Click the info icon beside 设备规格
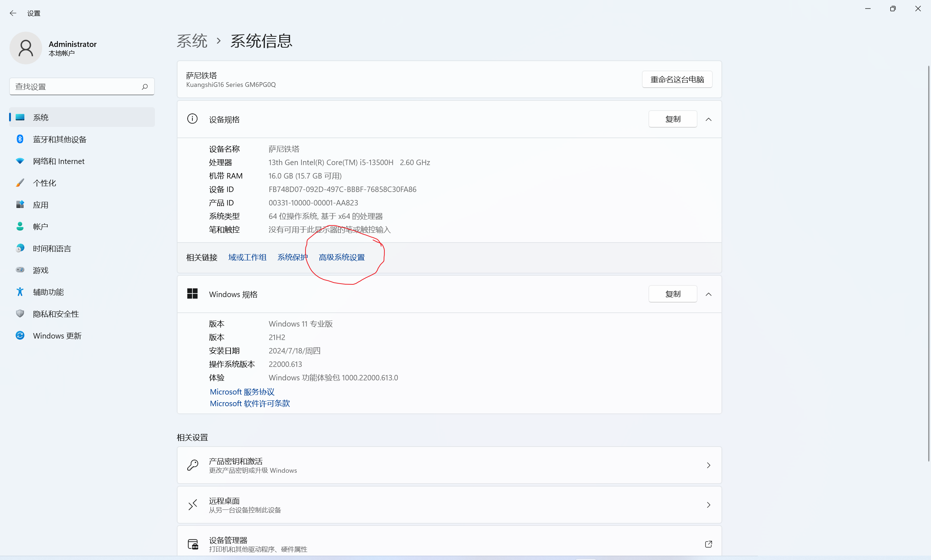The width and height of the screenshot is (931, 560). coord(192,119)
